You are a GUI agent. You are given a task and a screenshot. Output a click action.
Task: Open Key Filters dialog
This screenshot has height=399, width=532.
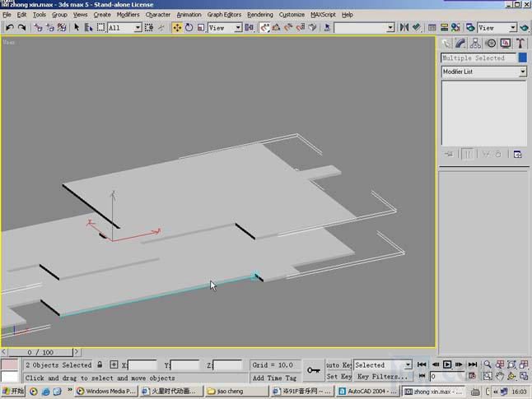click(382, 376)
